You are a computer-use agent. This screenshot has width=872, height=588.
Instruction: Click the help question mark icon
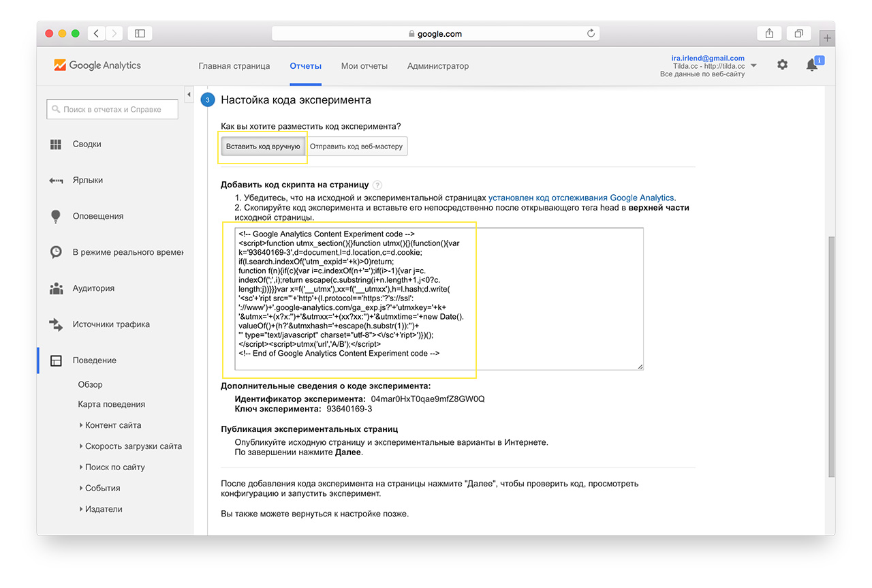[x=377, y=185]
